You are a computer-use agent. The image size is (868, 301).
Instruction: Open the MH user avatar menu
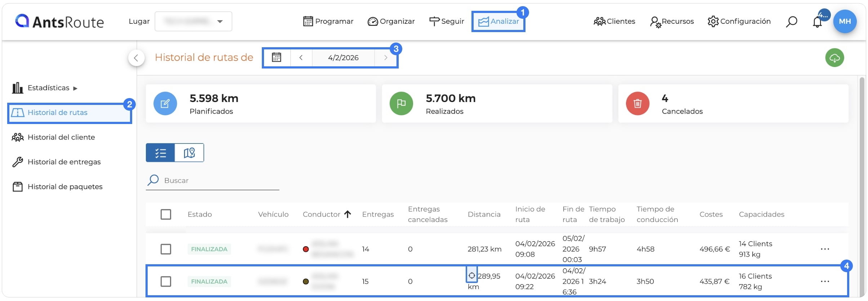[x=845, y=21]
